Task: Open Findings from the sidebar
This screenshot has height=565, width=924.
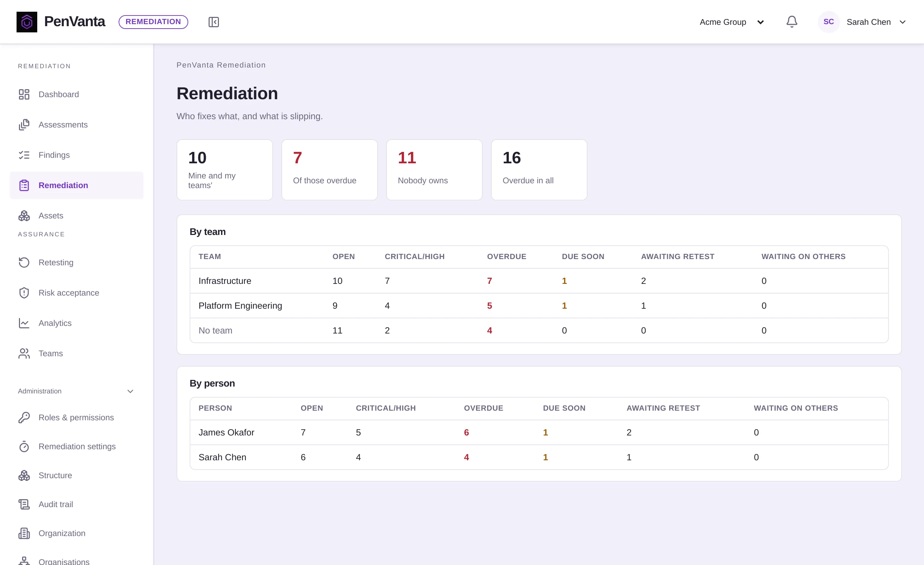Action: click(x=77, y=155)
